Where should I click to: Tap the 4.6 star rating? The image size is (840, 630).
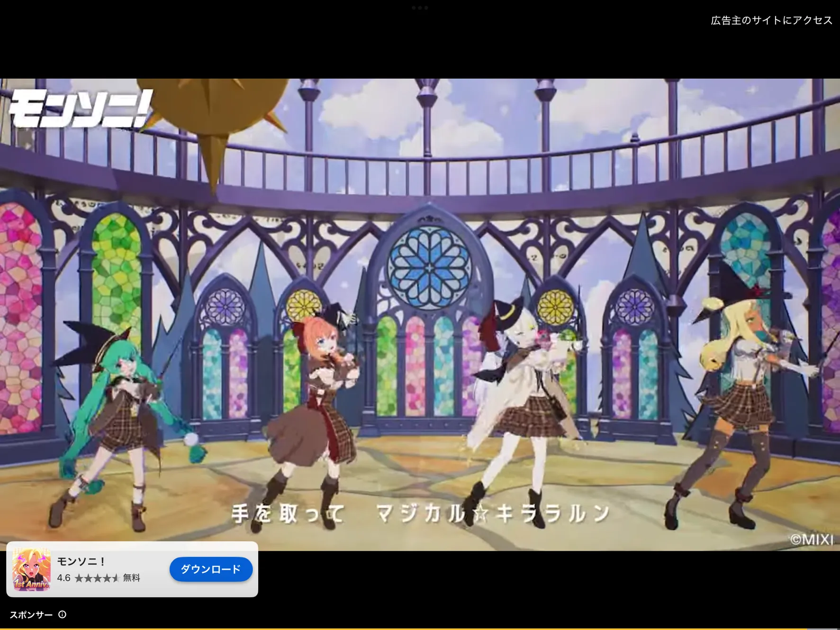(x=88, y=578)
